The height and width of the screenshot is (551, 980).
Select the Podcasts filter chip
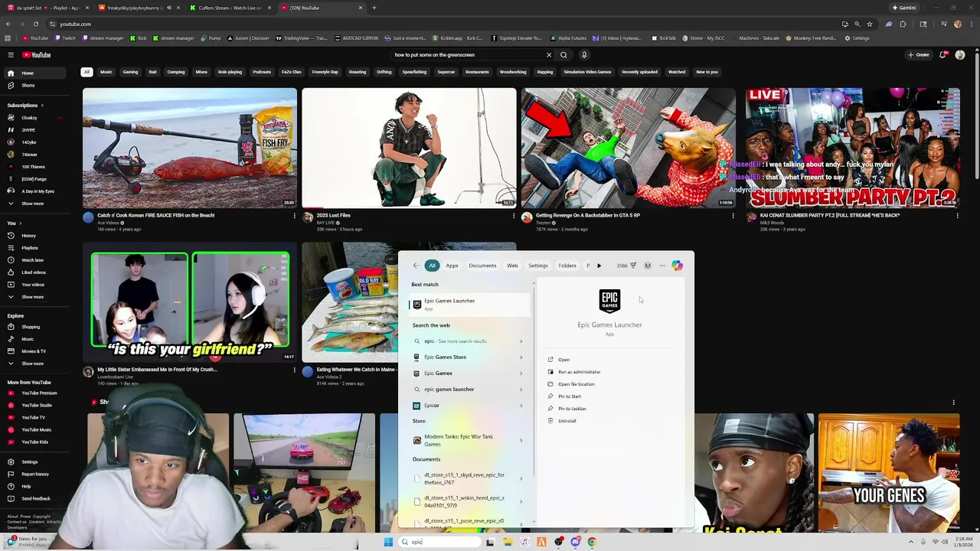click(x=262, y=72)
